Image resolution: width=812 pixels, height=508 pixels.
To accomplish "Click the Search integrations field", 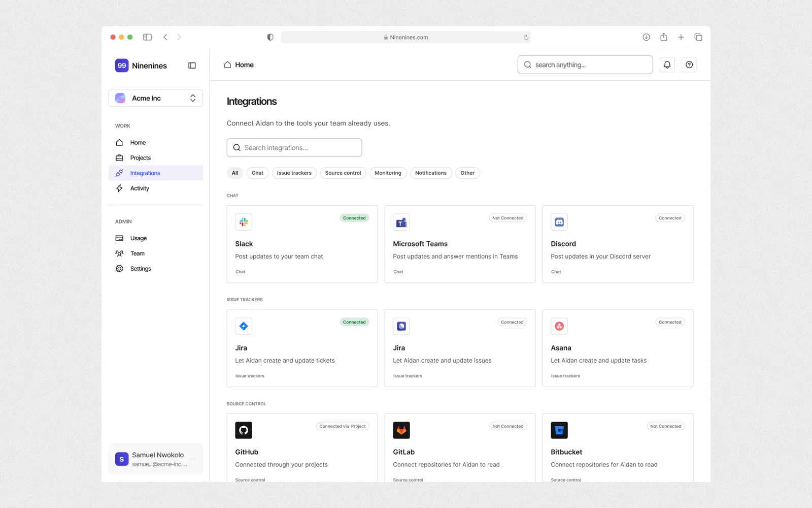I will click(x=294, y=148).
